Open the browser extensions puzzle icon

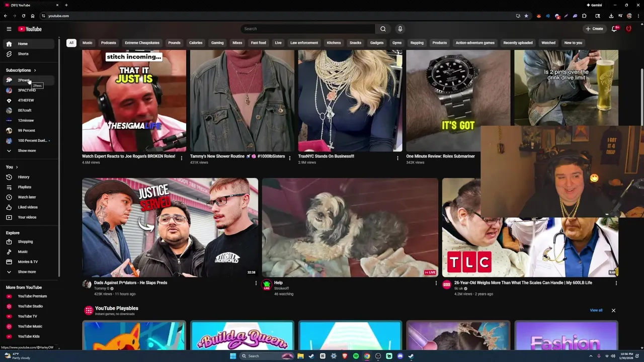coord(584,16)
